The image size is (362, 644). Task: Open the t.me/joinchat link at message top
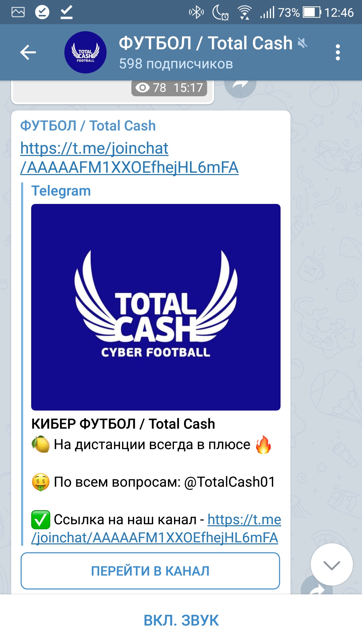click(129, 158)
